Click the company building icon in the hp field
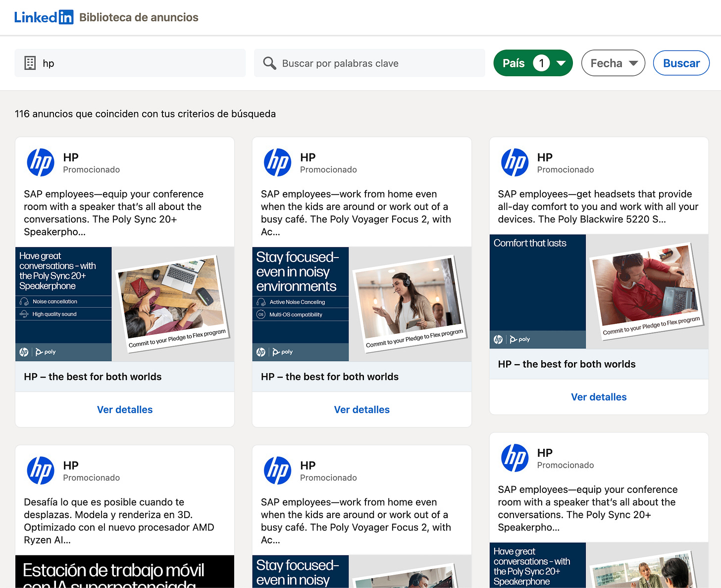This screenshot has width=721, height=588. pyautogui.click(x=30, y=63)
